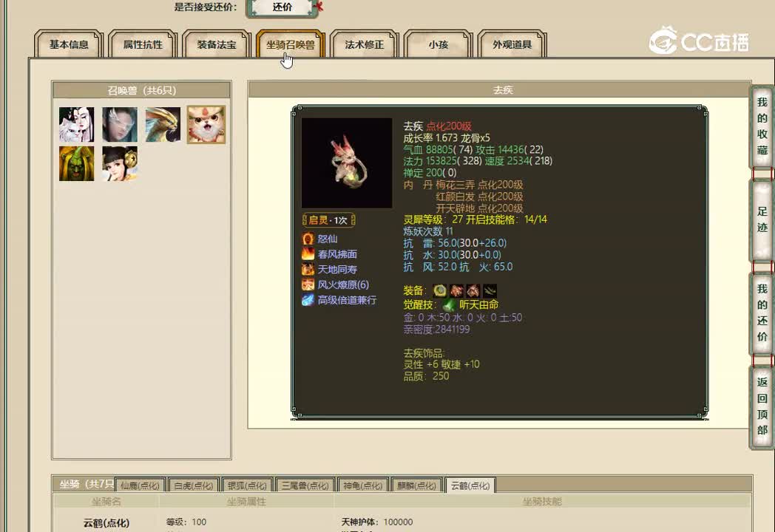Click the 风火燎原(6) skill icon
This screenshot has height=532, width=775.
click(x=308, y=284)
